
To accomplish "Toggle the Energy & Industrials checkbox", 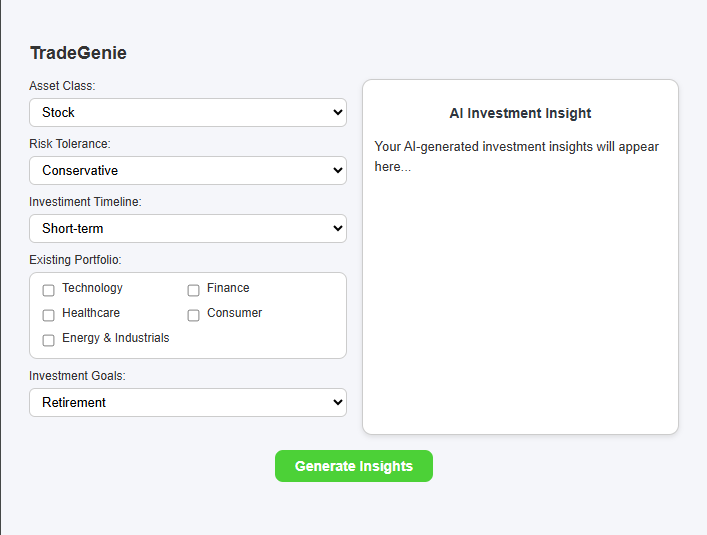I will pyautogui.click(x=49, y=340).
